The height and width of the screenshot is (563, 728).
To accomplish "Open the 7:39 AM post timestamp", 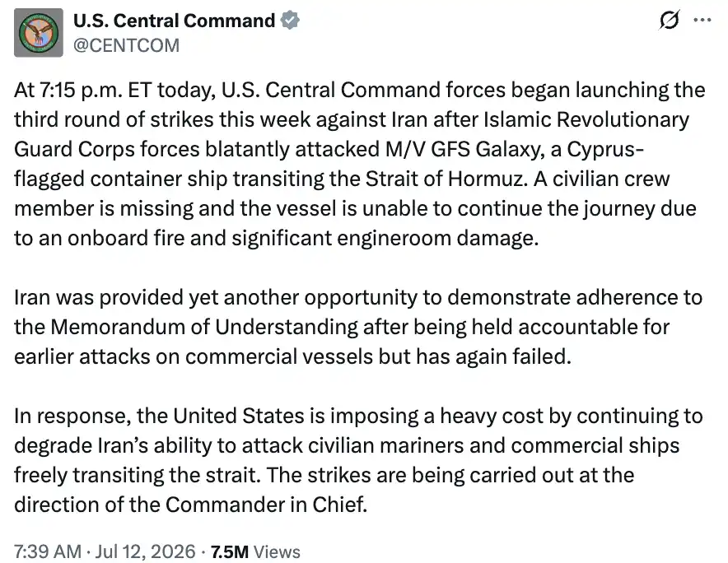I will (48, 551).
